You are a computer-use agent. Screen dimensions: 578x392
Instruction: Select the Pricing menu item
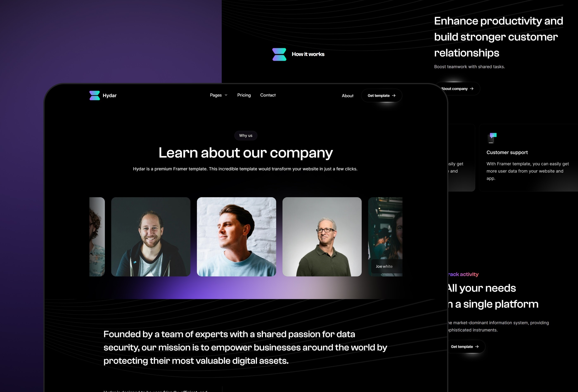pos(243,95)
